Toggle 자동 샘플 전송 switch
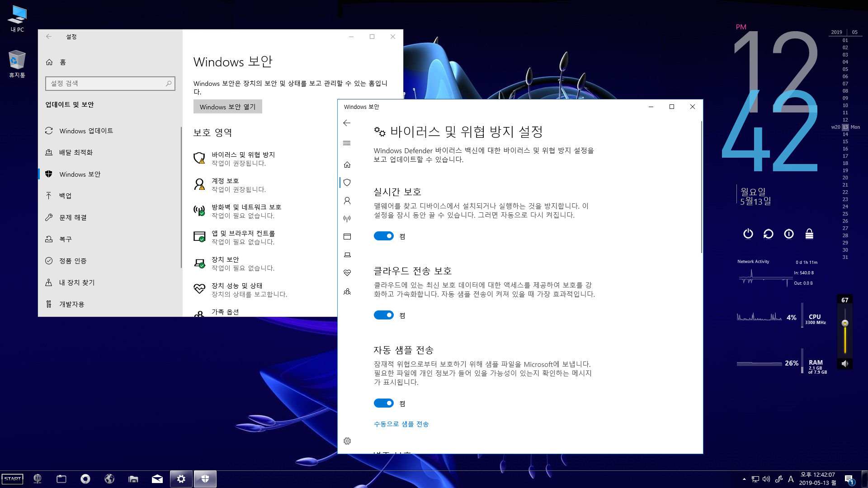 coord(384,403)
